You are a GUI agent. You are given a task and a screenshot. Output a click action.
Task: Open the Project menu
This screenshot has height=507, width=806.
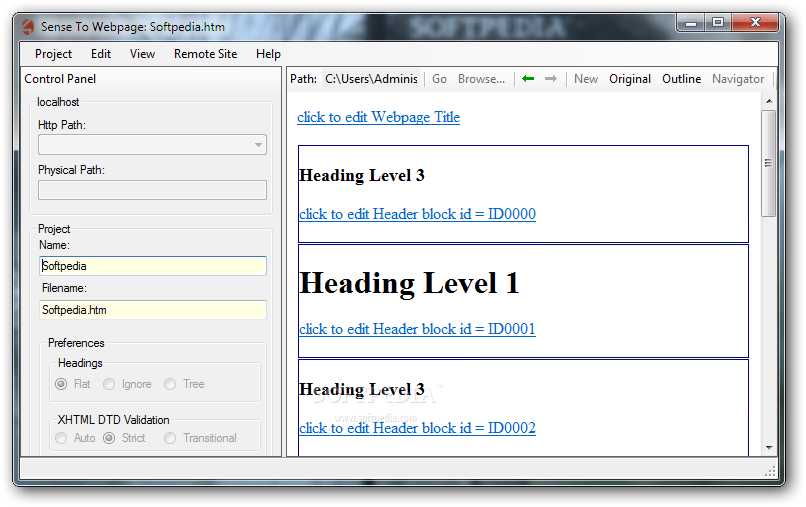pyautogui.click(x=53, y=54)
